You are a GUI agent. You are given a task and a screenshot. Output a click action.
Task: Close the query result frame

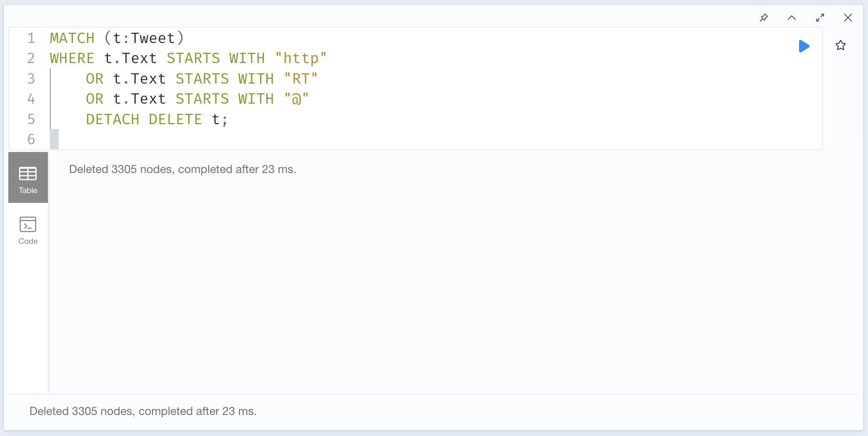pyautogui.click(x=848, y=18)
